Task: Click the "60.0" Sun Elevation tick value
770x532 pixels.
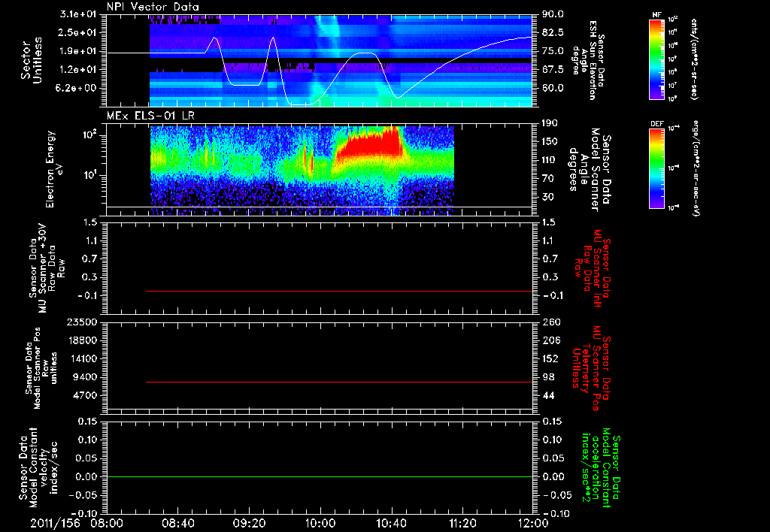Action: click(x=553, y=88)
